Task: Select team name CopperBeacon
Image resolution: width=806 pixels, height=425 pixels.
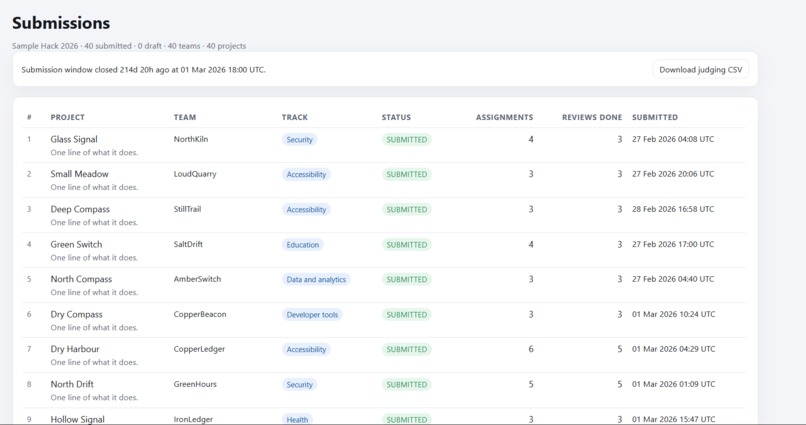Action: [x=200, y=314]
